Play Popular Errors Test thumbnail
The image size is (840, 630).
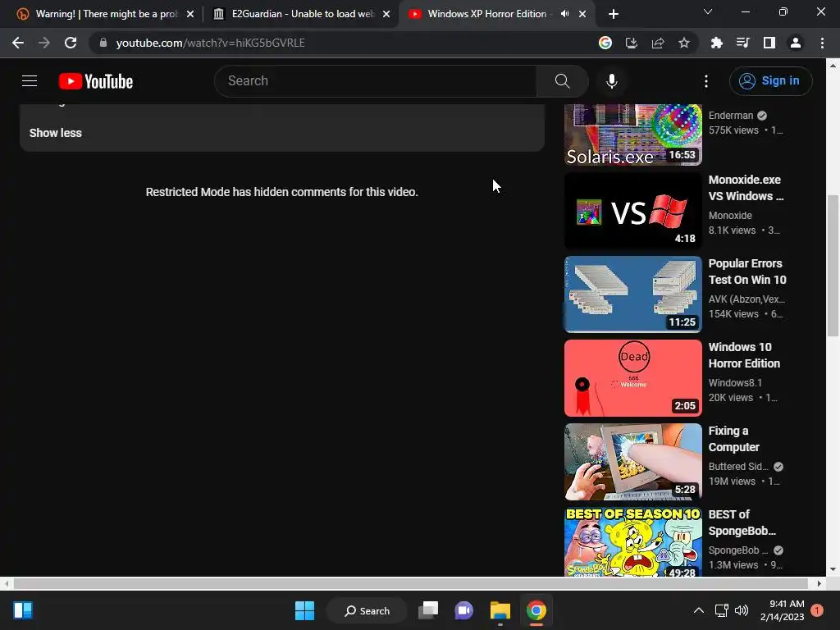point(633,294)
